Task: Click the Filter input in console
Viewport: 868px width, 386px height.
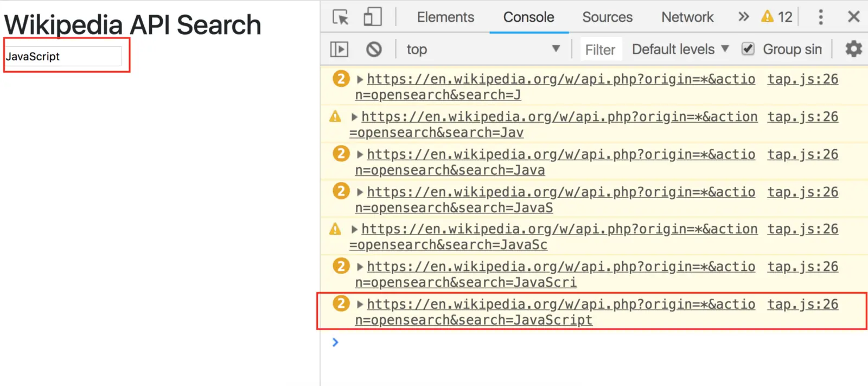Action: (x=601, y=50)
